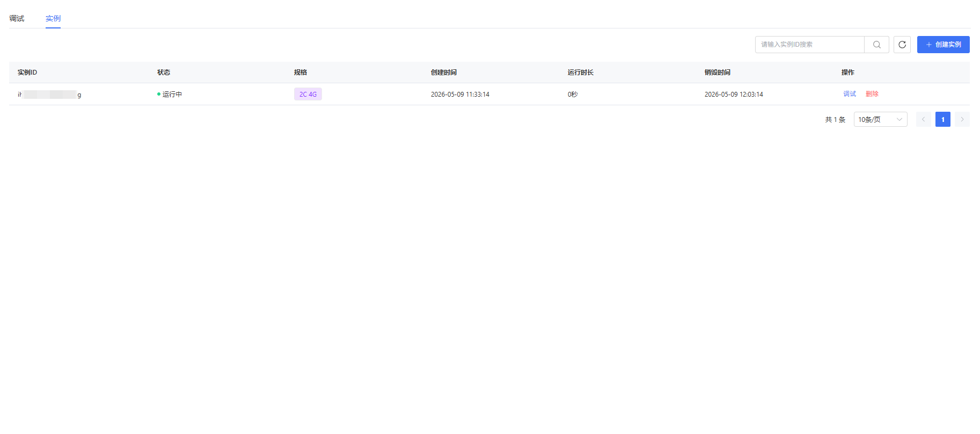
Task: Focus the instance ID search field
Action: (x=810, y=45)
